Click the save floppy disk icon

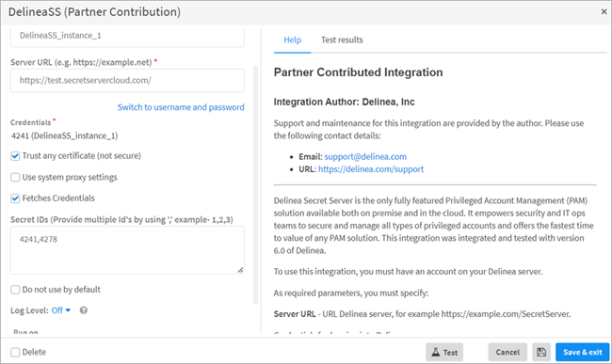541,352
